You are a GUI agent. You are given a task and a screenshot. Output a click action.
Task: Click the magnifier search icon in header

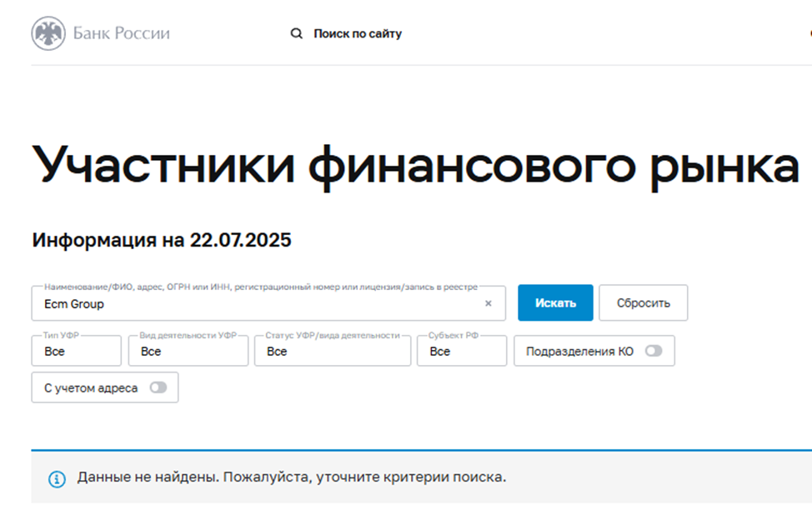point(296,33)
